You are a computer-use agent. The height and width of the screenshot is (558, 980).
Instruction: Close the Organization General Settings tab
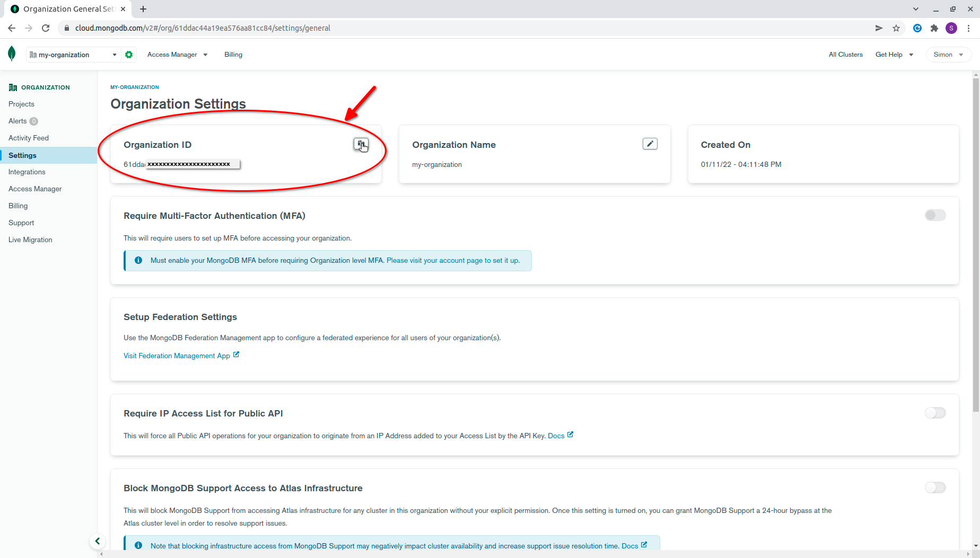[x=123, y=9]
